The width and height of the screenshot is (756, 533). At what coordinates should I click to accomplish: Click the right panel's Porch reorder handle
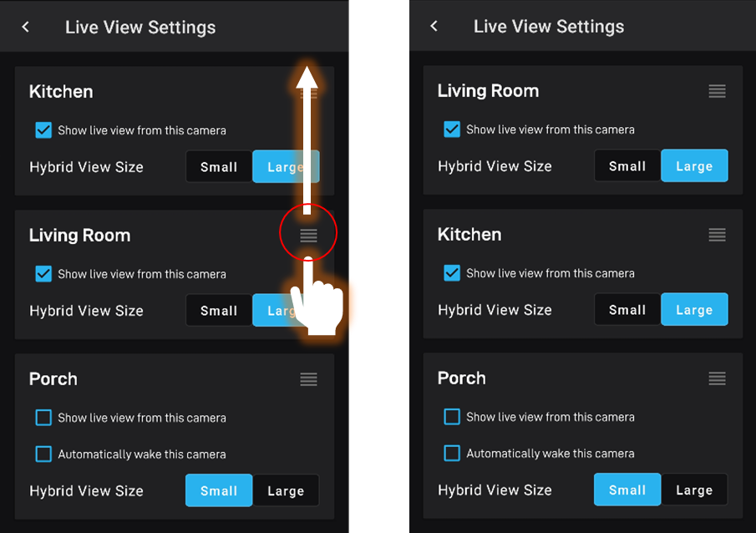point(717,378)
